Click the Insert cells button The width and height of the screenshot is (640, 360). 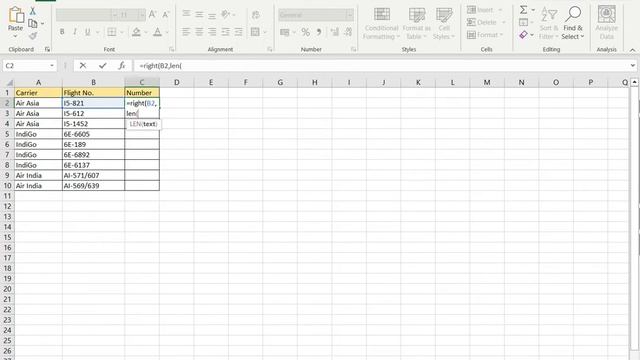[484, 10]
